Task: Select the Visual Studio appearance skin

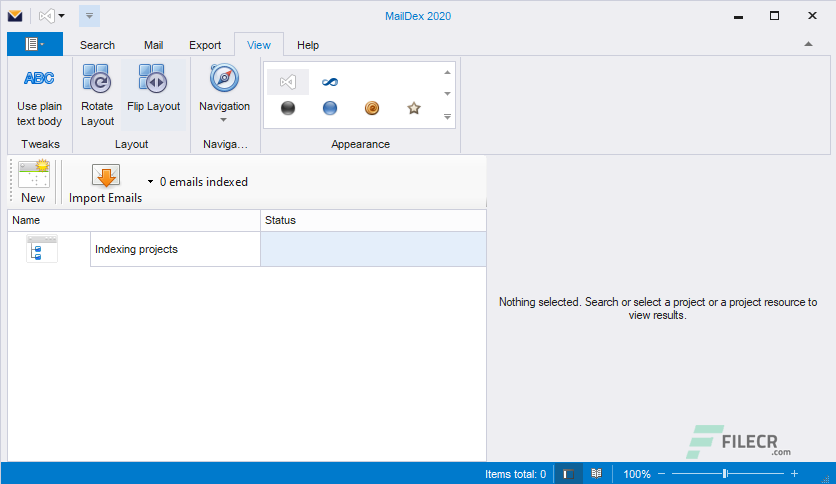Action: coord(288,82)
